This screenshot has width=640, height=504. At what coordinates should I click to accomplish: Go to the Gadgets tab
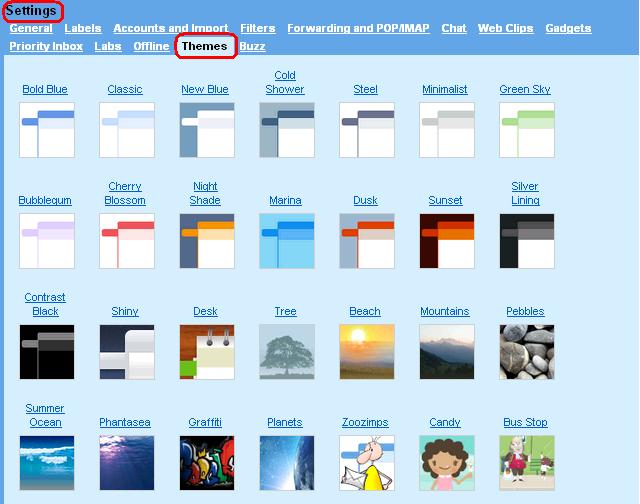click(x=568, y=28)
